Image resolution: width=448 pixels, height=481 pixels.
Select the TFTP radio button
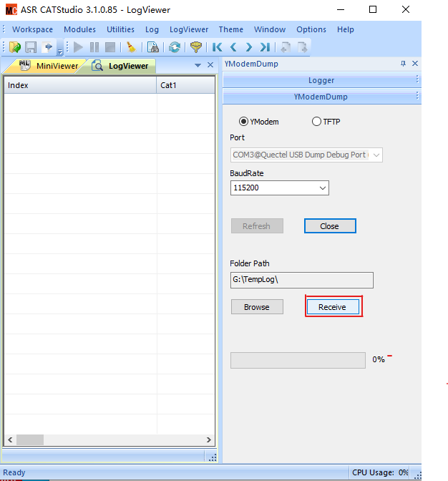pyautogui.click(x=316, y=122)
